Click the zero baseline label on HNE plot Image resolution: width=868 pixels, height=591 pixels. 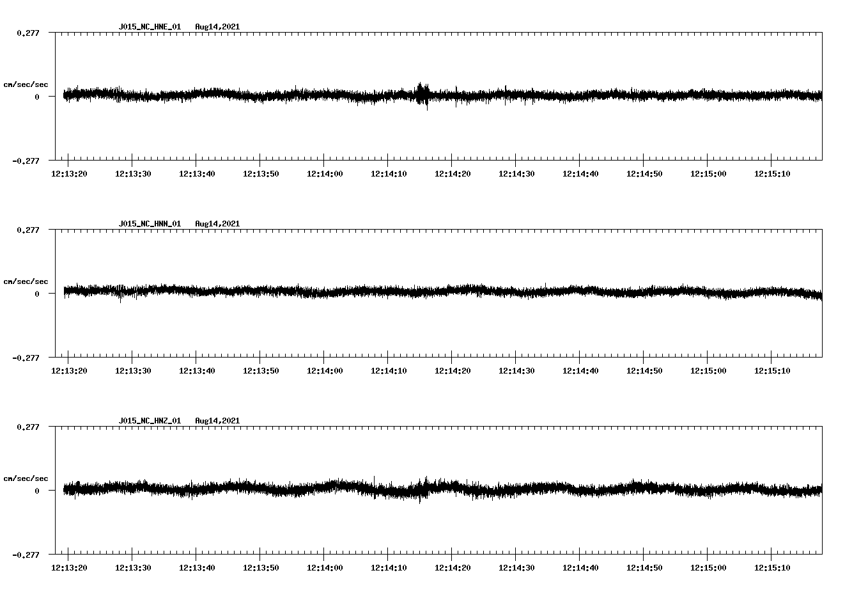click(37, 97)
